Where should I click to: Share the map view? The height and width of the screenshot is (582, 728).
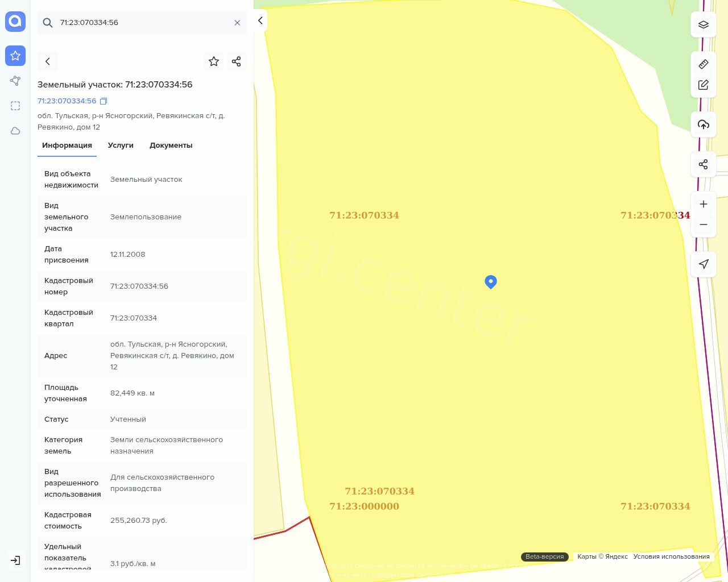click(704, 164)
